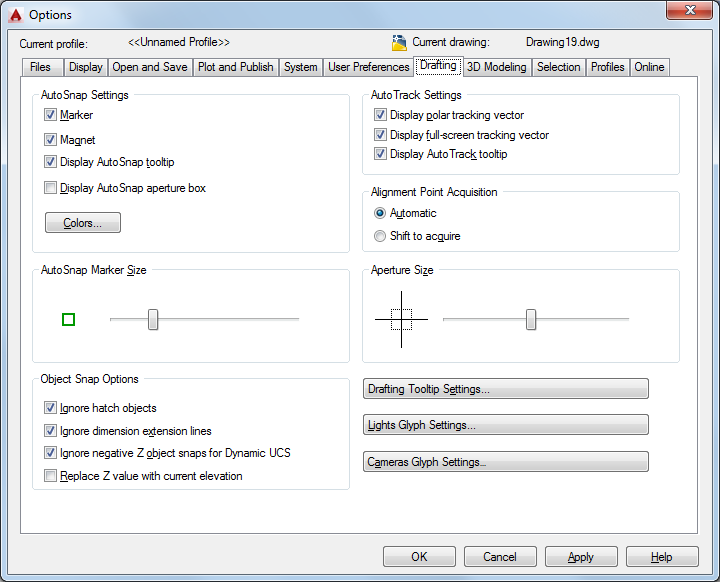Click the aperture crosshair preview
The image size is (720, 582).
(x=401, y=319)
